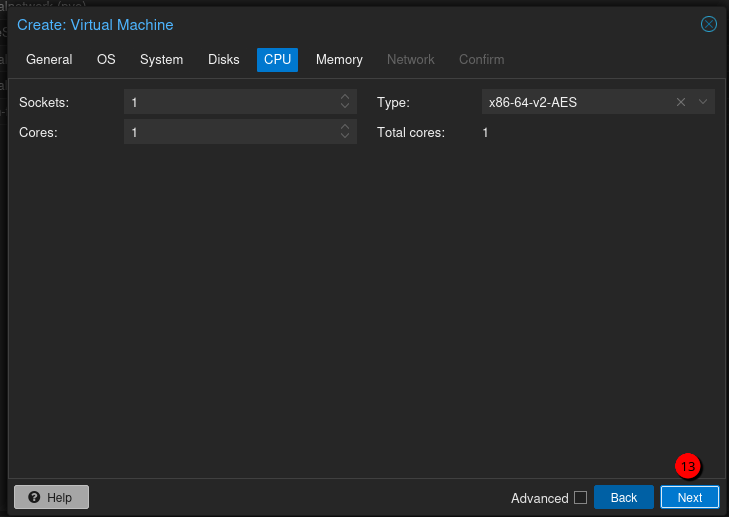Increase Cores value with the up arrow
Image resolution: width=729 pixels, height=517 pixels.
(x=345, y=127)
